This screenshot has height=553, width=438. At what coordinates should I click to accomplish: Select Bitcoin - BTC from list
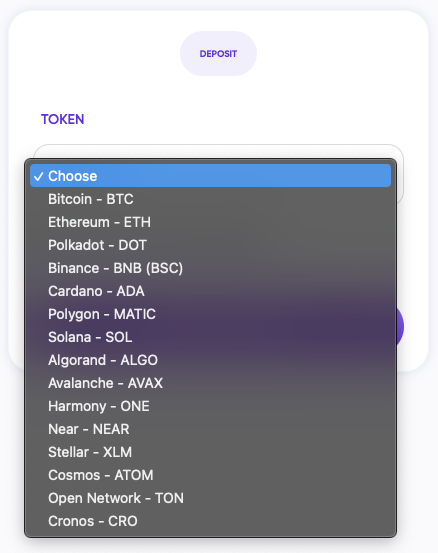coord(211,199)
